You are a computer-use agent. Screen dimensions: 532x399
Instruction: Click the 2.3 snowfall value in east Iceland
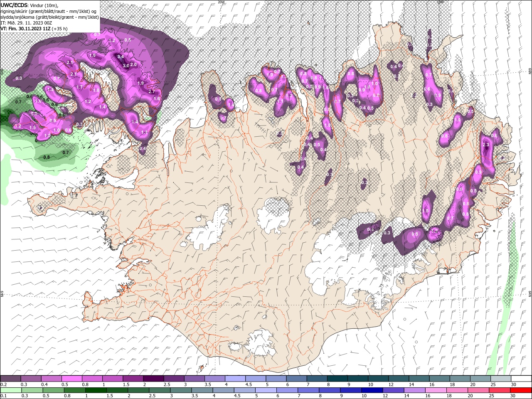(486, 145)
